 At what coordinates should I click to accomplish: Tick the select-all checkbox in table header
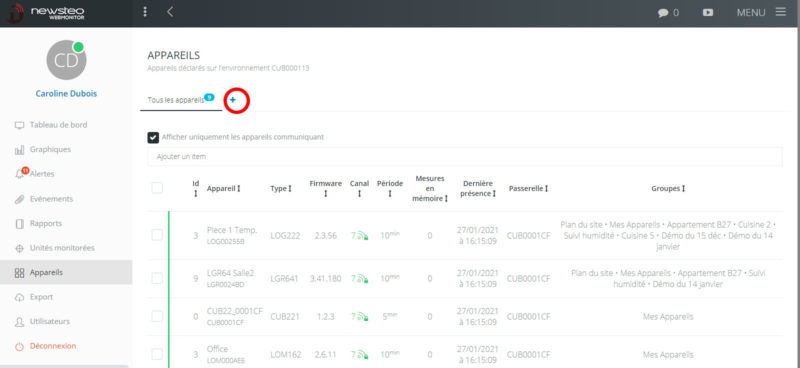click(x=157, y=188)
